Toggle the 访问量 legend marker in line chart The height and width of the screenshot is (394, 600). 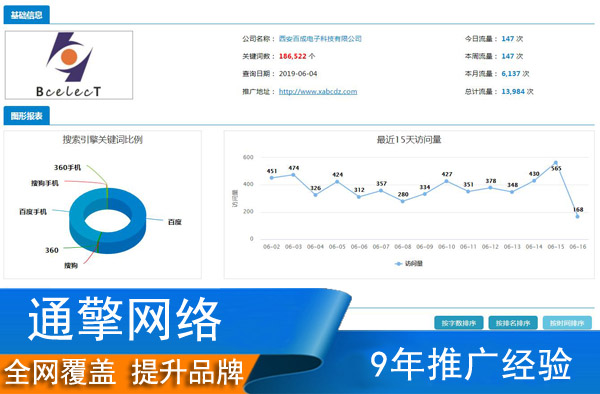coord(398,264)
